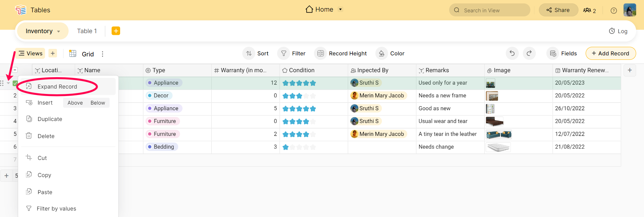Click the redo arrow icon
This screenshot has width=644, height=217.
pyautogui.click(x=529, y=53)
